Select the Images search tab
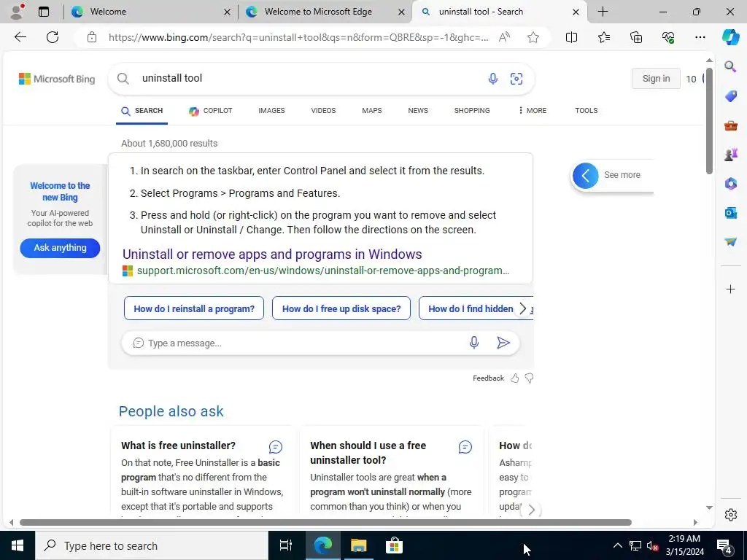 tap(271, 111)
